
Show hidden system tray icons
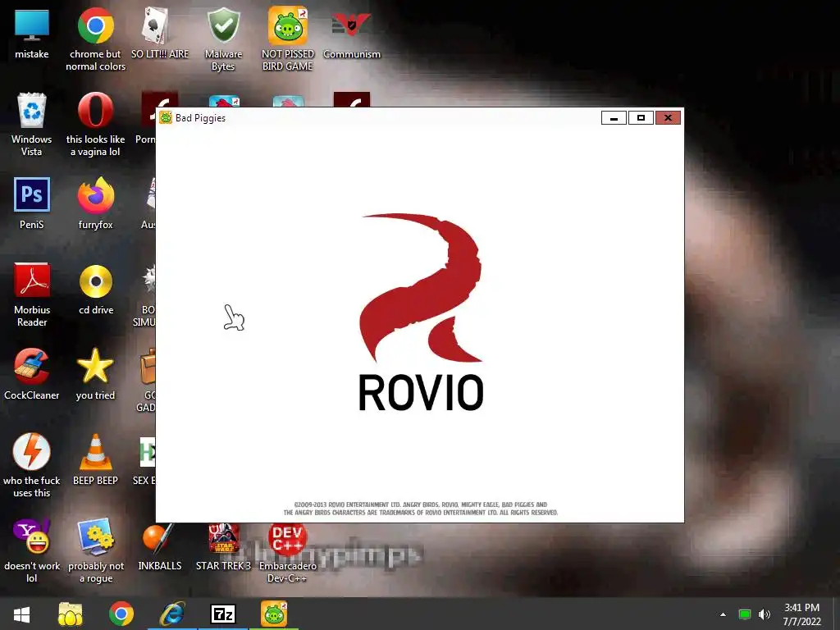tap(723, 614)
